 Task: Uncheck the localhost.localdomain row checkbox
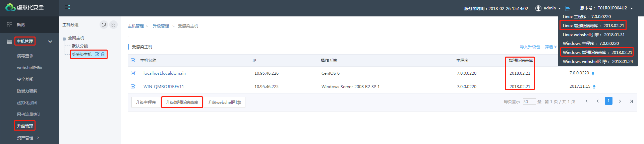tap(133, 73)
